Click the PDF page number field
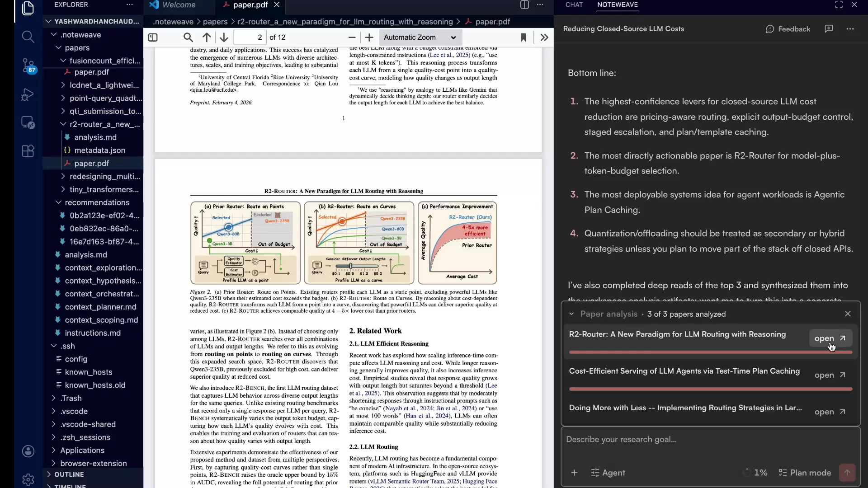This screenshot has height=488, width=868. (x=250, y=38)
